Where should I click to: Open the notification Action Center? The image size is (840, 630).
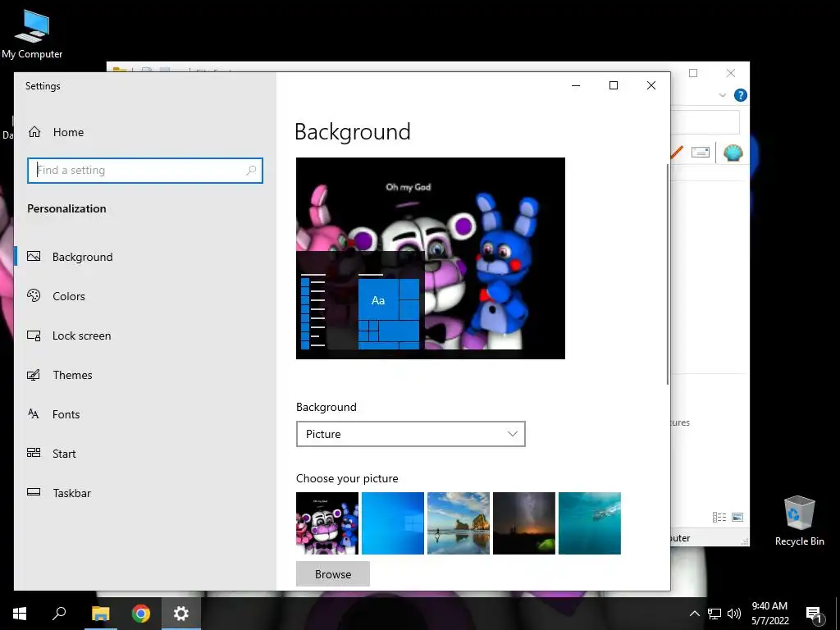coord(814,614)
